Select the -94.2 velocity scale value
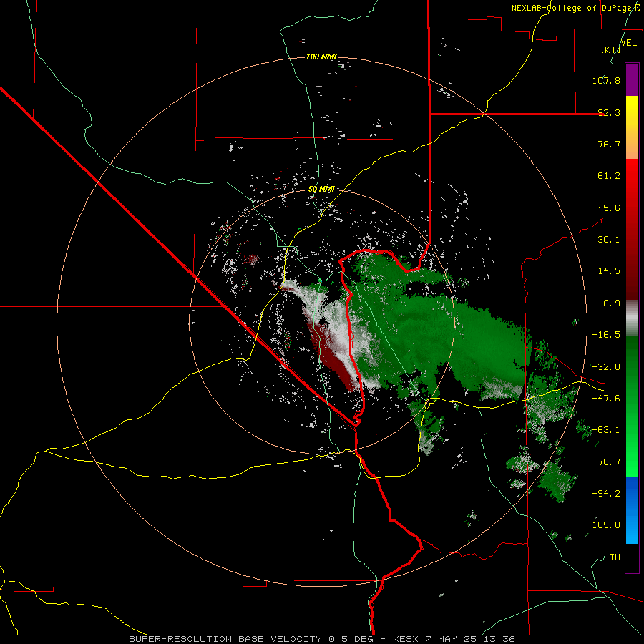 pyautogui.click(x=606, y=494)
